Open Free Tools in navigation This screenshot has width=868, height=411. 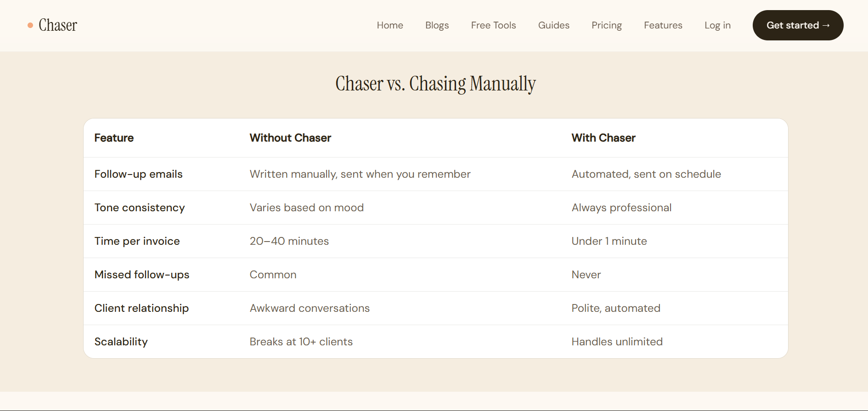tap(493, 25)
